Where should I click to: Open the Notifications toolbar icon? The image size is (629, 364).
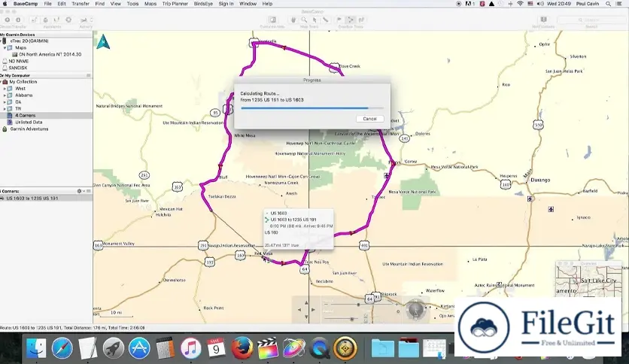543,20
